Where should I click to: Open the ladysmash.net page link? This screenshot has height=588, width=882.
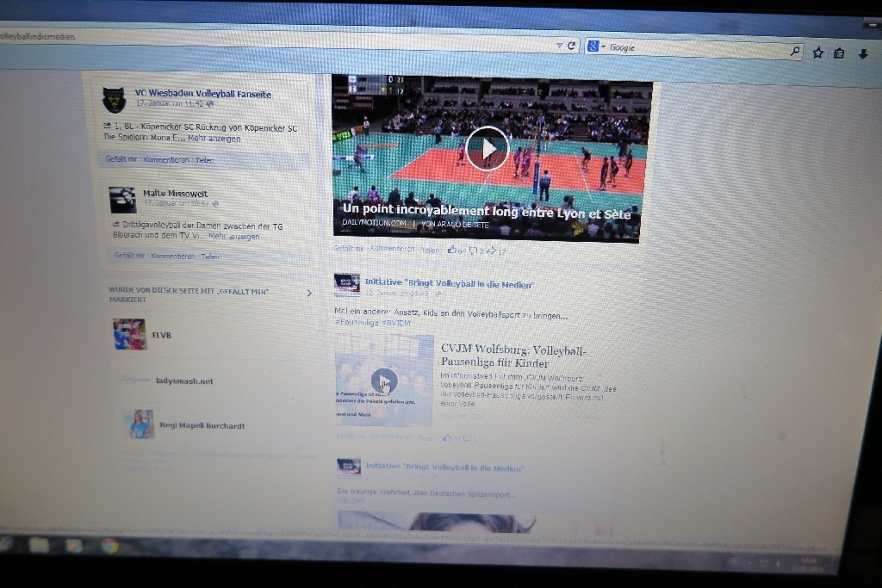pos(184,381)
